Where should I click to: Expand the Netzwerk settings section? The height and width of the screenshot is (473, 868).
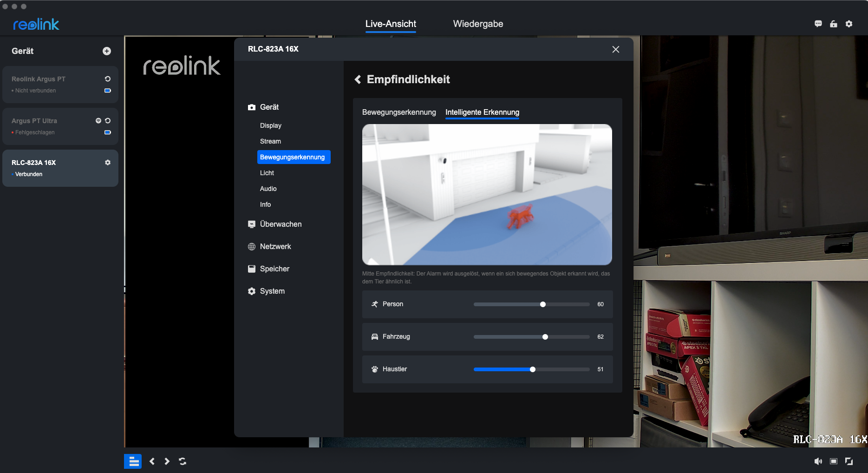coord(275,246)
